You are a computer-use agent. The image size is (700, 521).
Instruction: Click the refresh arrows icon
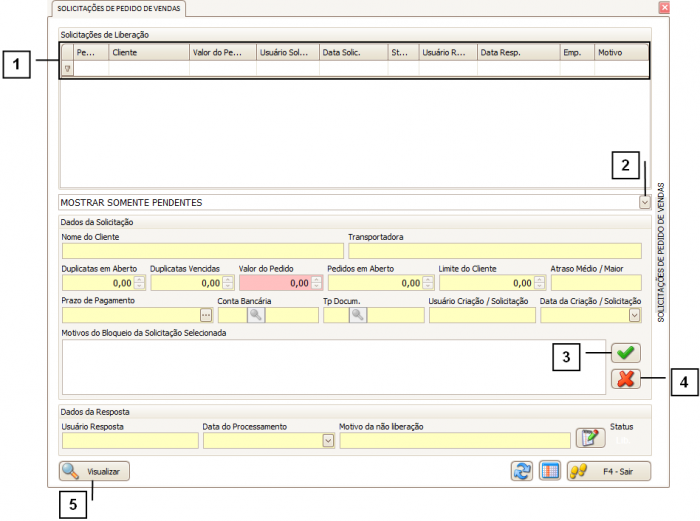click(522, 471)
